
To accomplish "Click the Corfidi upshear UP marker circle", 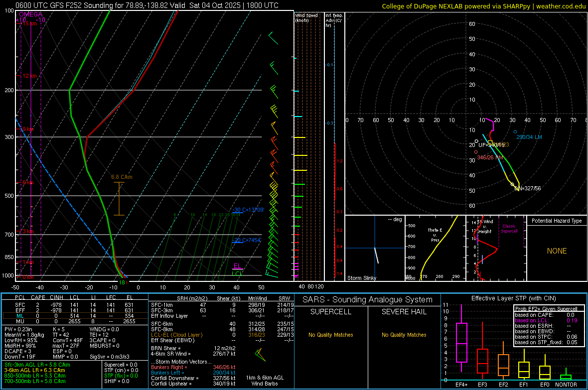I will click(476, 141).
